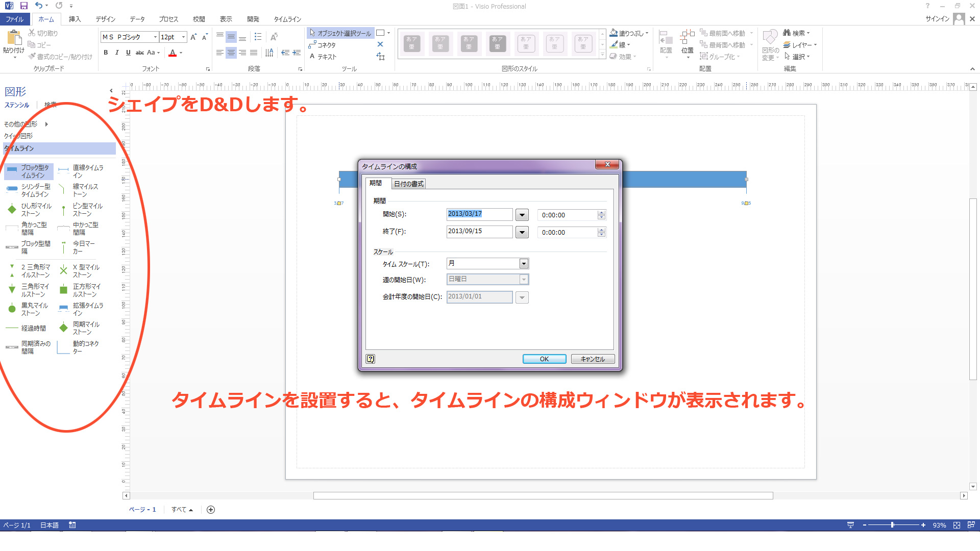Toggle Bold formatting button
980x551 pixels.
tap(106, 53)
